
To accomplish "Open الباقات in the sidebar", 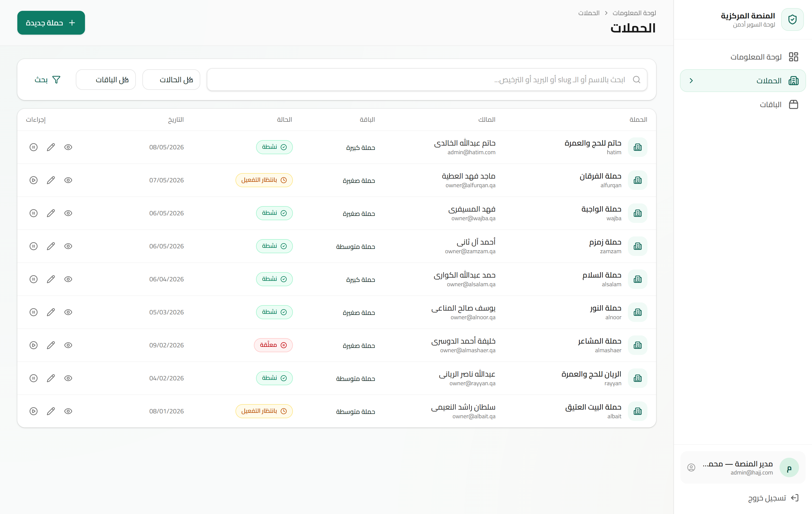I will pyautogui.click(x=743, y=105).
